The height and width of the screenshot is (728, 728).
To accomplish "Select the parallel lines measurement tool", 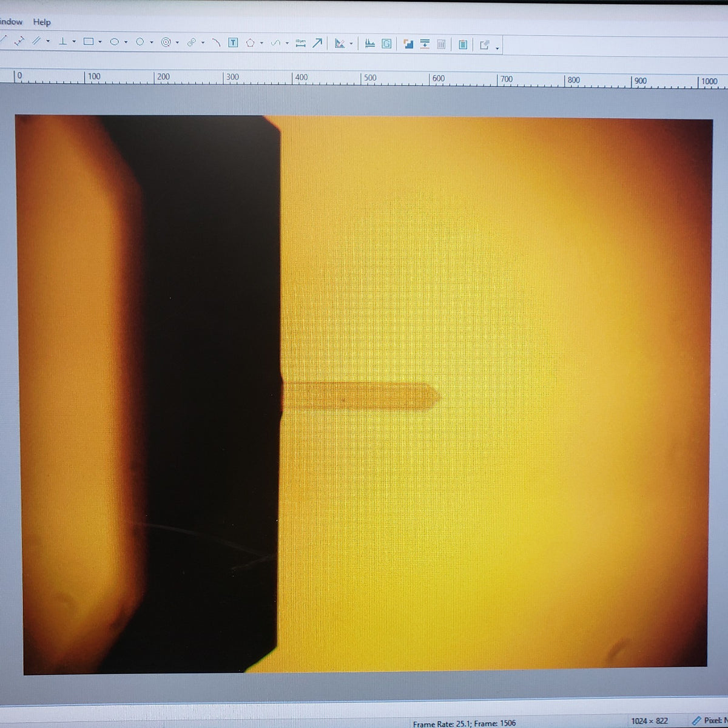I will pyautogui.click(x=36, y=41).
